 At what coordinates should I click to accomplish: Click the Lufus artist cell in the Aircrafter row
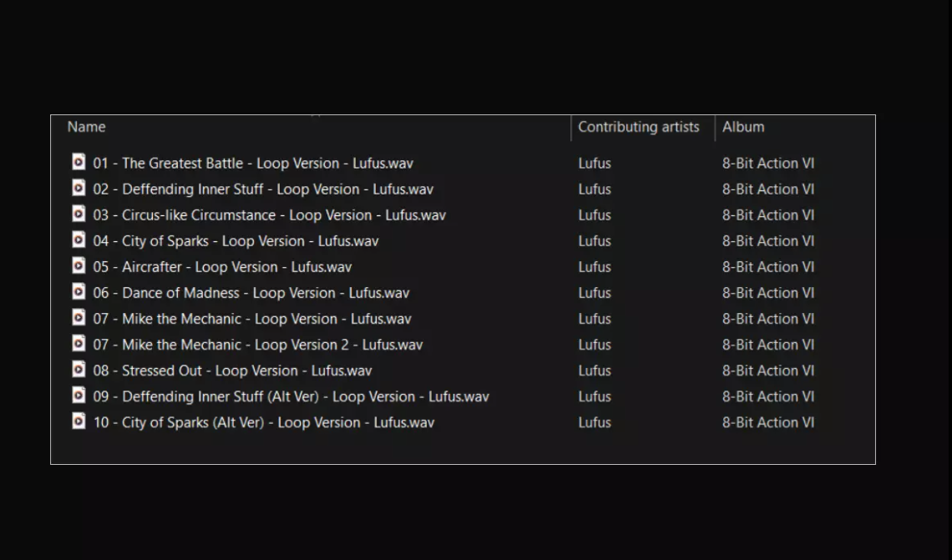pyautogui.click(x=595, y=267)
